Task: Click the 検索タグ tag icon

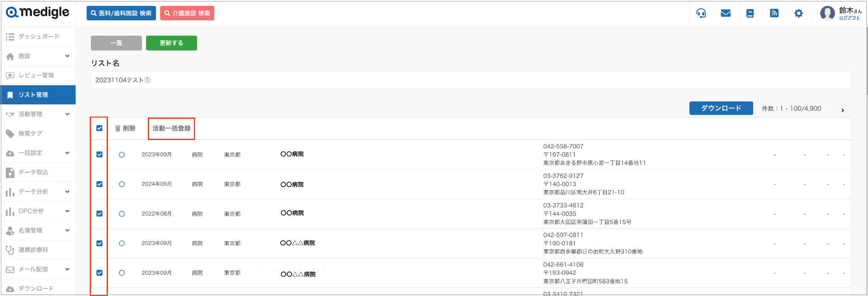Action: tap(10, 134)
